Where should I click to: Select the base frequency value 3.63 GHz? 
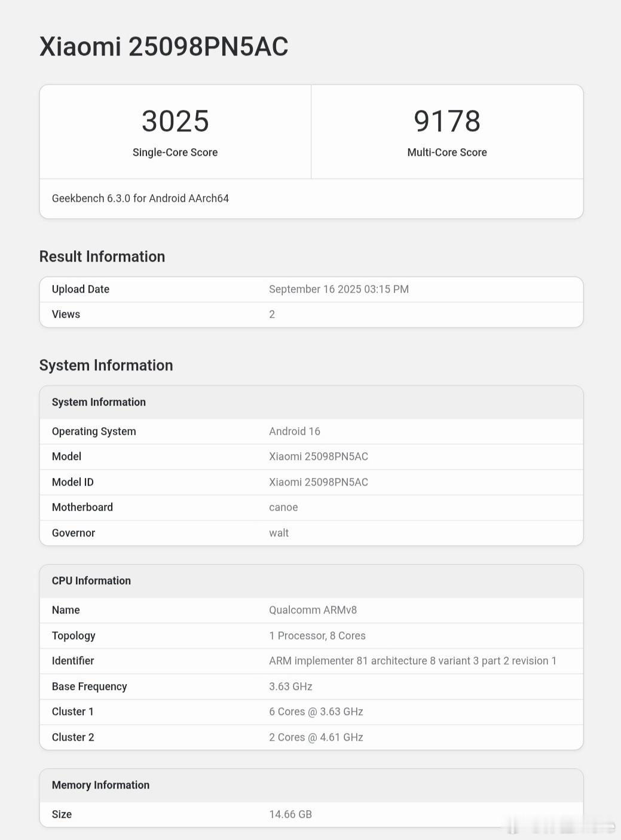291,686
